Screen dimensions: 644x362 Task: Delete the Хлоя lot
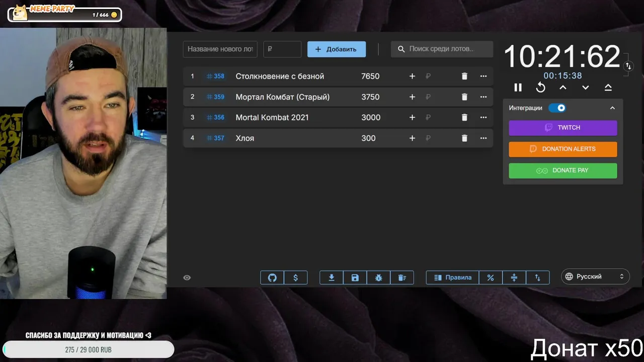(464, 138)
